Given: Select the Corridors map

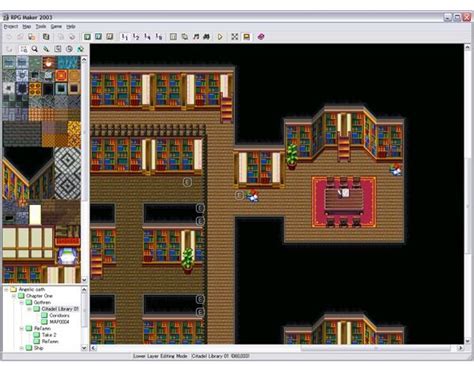Looking at the screenshot, I should [59, 315].
